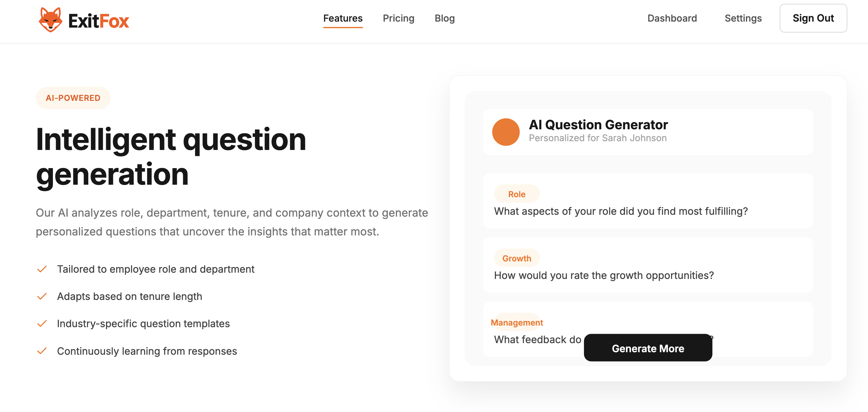Viewport: 868px width, 412px height.
Task: Open the Pricing page
Action: [399, 18]
